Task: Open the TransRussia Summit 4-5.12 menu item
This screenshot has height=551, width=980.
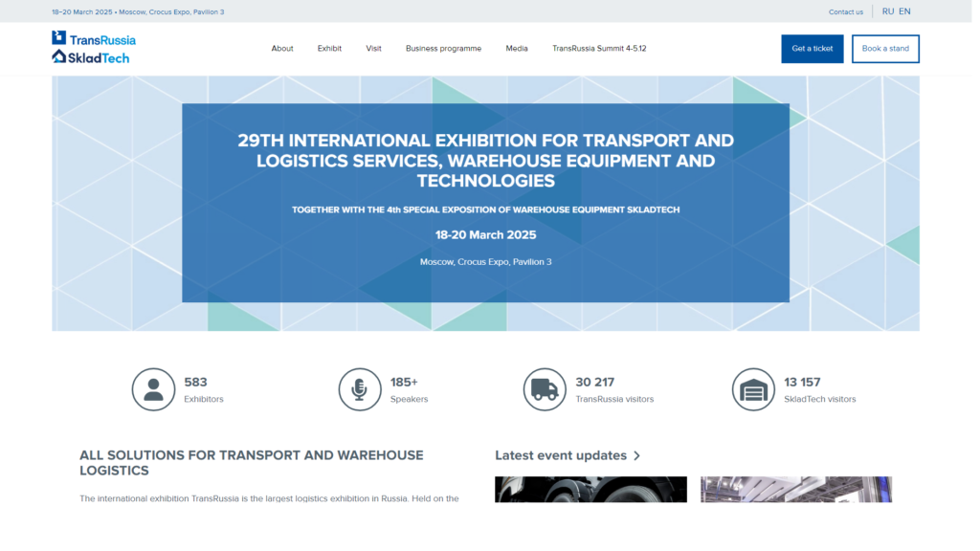Action: click(599, 49)
